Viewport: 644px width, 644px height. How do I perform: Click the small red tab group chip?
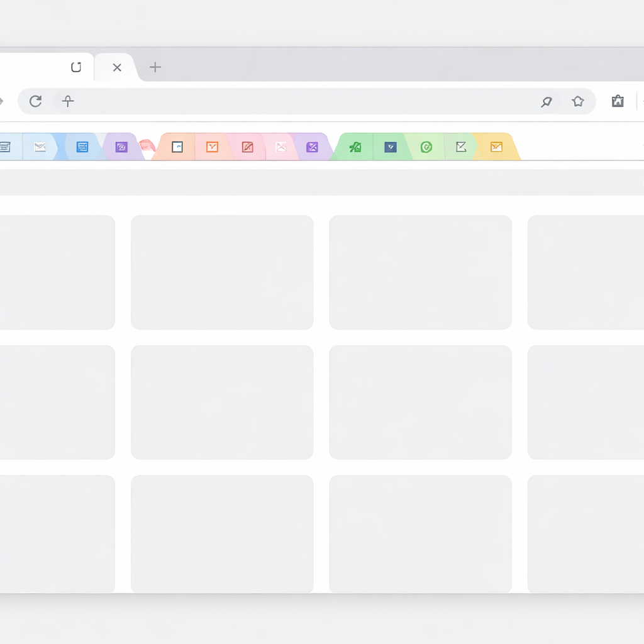[147, 146]
